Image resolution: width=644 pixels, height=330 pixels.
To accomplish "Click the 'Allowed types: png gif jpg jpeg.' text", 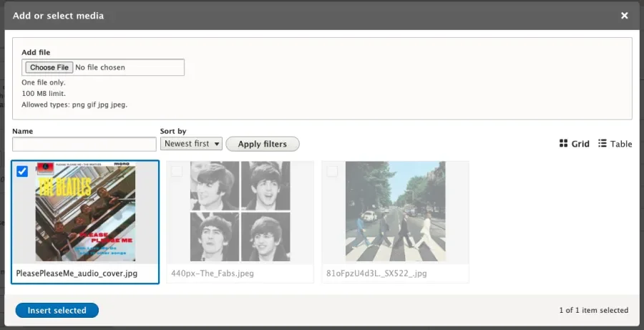I will coord(74,105).
